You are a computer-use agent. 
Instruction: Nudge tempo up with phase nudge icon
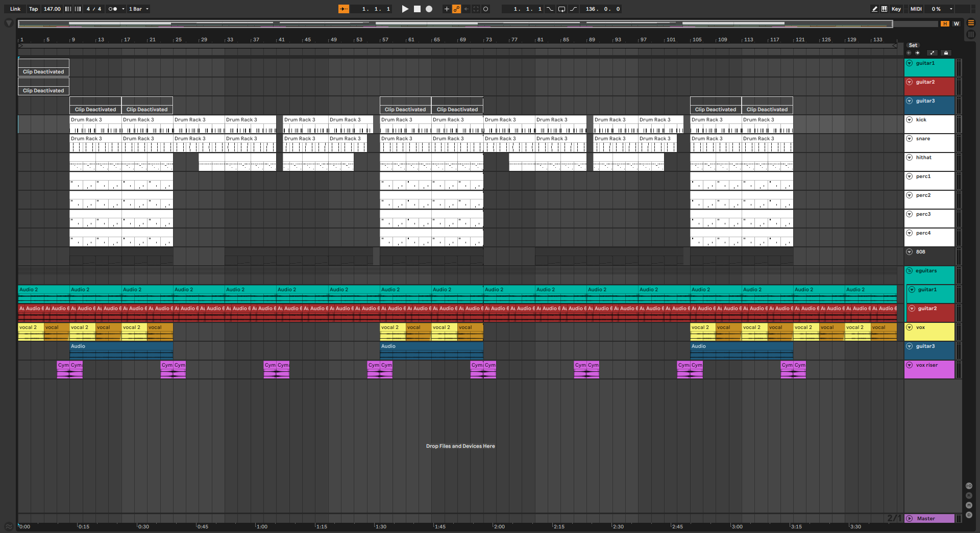(78, 9)
